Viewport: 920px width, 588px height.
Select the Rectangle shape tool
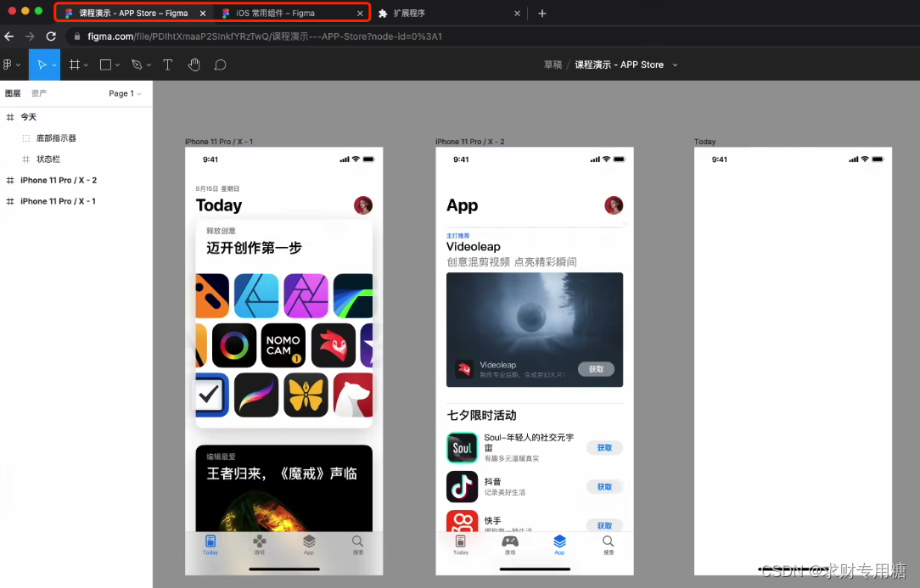click(105, 64)
